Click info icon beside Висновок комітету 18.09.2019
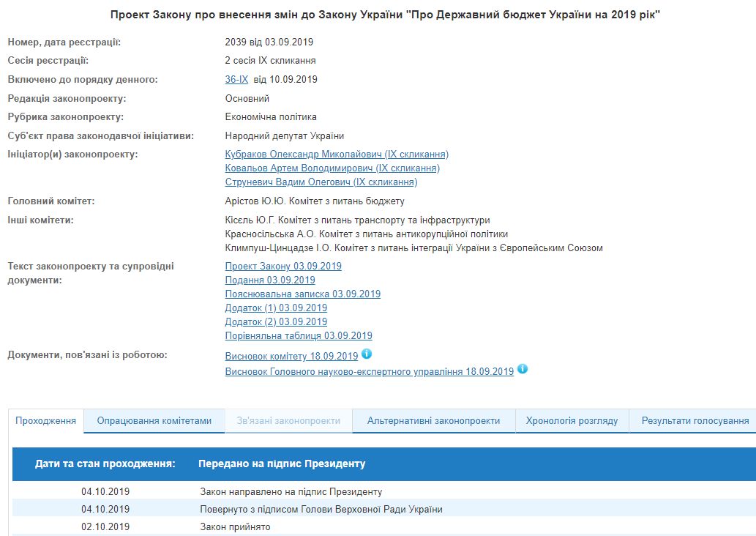The image size is (756, 536). (367, 354)
